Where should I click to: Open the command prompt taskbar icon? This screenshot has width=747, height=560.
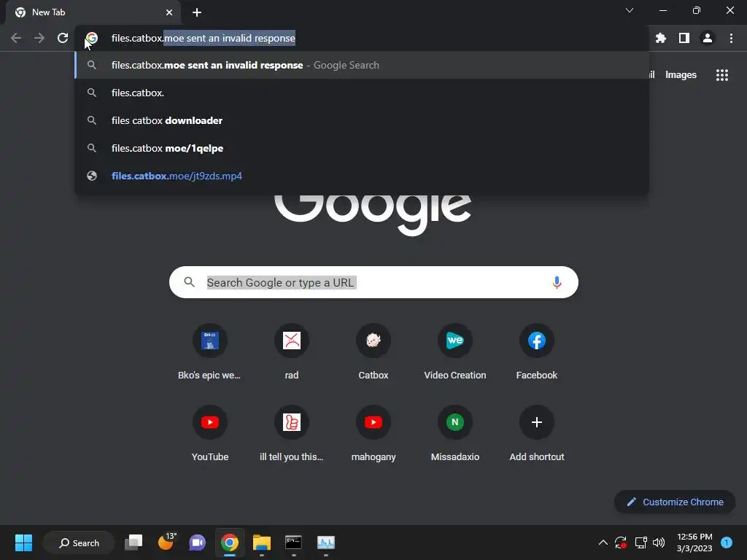[293, 542]
